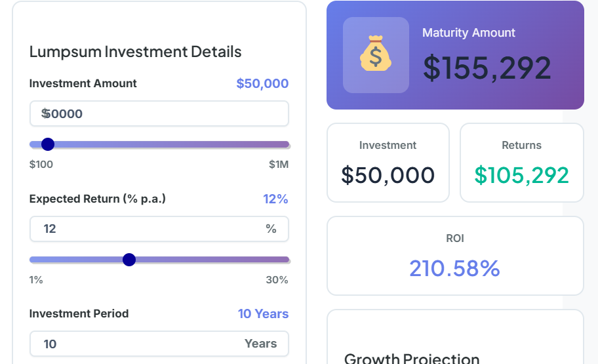Screen dimensions: 598x364
Task: Click the Investment Amount input field
Action: (x=159, y=113)
